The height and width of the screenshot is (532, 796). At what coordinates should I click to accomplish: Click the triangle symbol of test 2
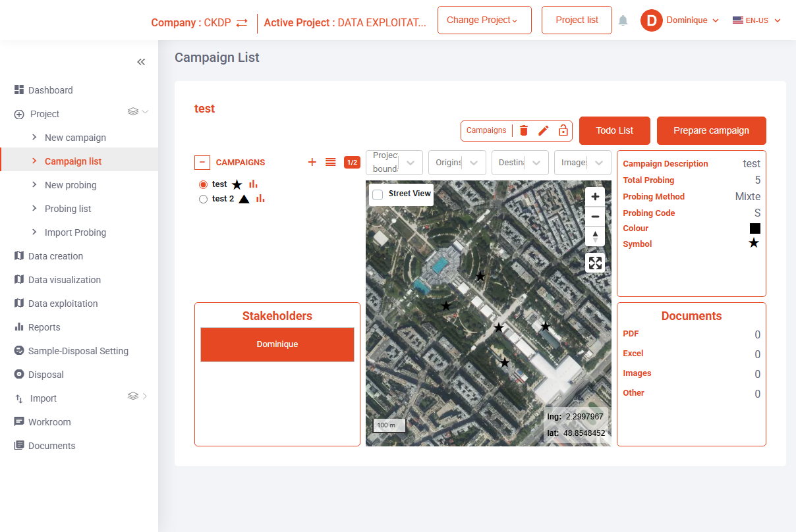coord(244,199)
